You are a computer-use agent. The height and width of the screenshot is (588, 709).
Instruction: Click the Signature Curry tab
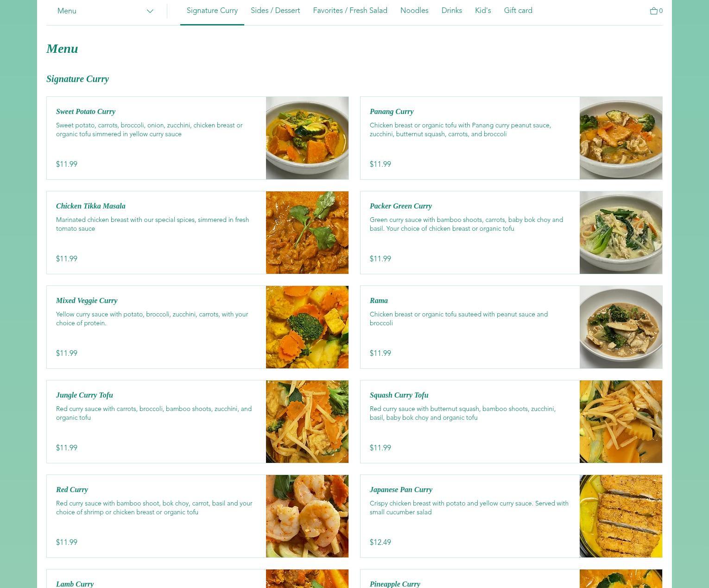coord(212,11)
